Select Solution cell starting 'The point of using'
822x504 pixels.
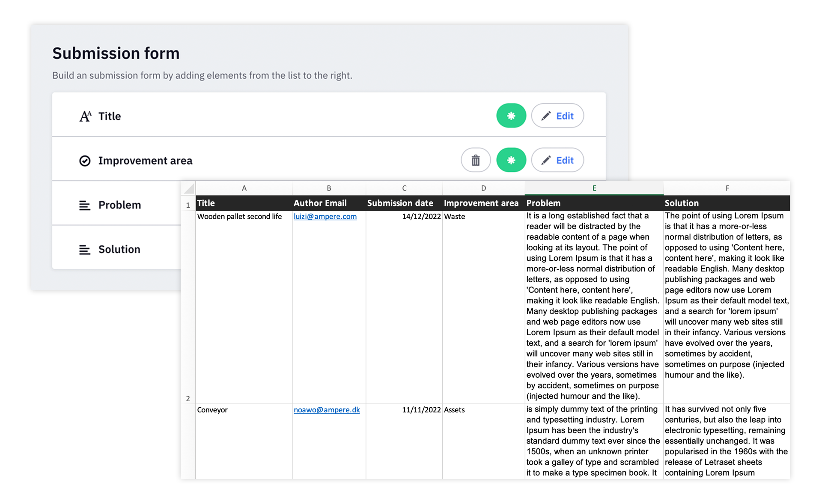tap(727, 307)
